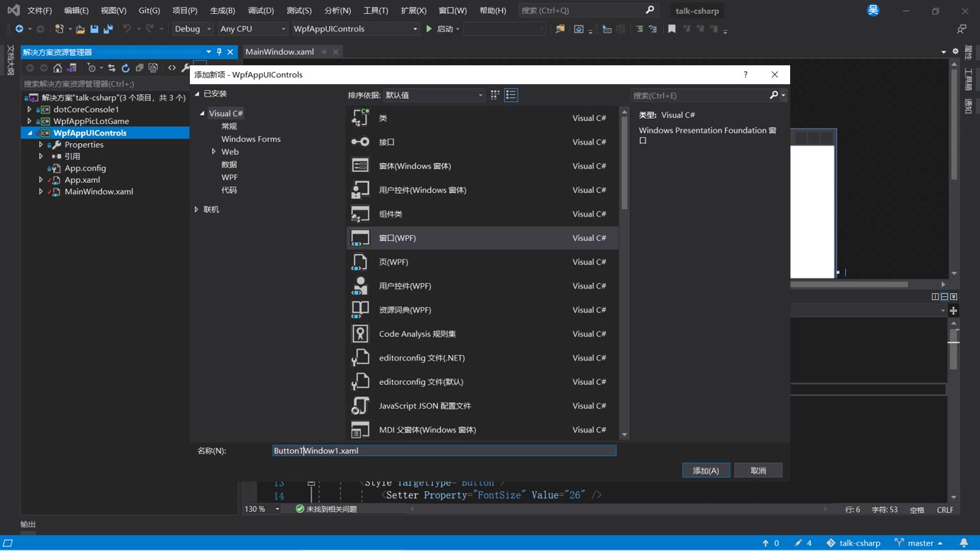Expand the Web category node
980x551 pixels.
tap(214, 152)
